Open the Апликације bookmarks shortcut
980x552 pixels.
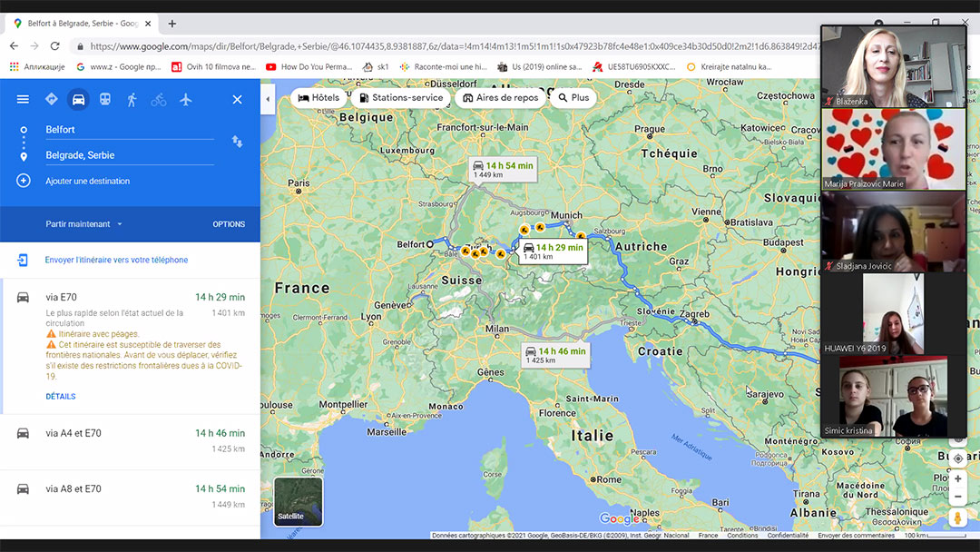[x=37, y=67]
